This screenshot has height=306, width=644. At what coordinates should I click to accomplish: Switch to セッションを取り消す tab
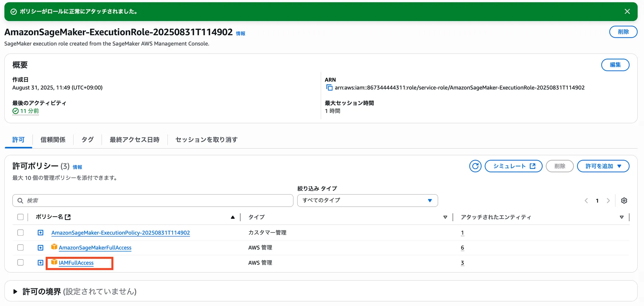point(206,140)
